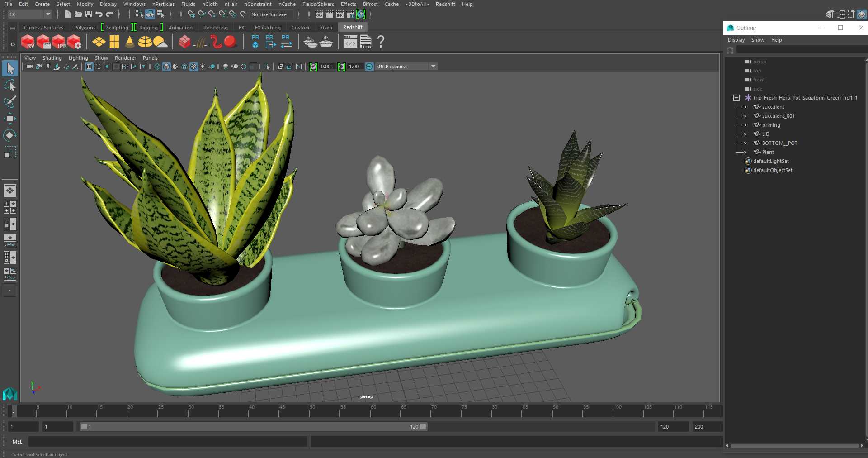This screenshot has width=868, height=458.
Task: Toggle textured display checker icon
Action: click(193, 67)
